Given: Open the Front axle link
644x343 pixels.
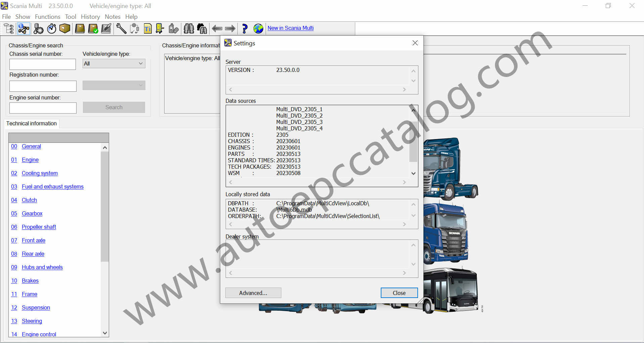Looking at the screenshot, I should click(x=34, y=240).
